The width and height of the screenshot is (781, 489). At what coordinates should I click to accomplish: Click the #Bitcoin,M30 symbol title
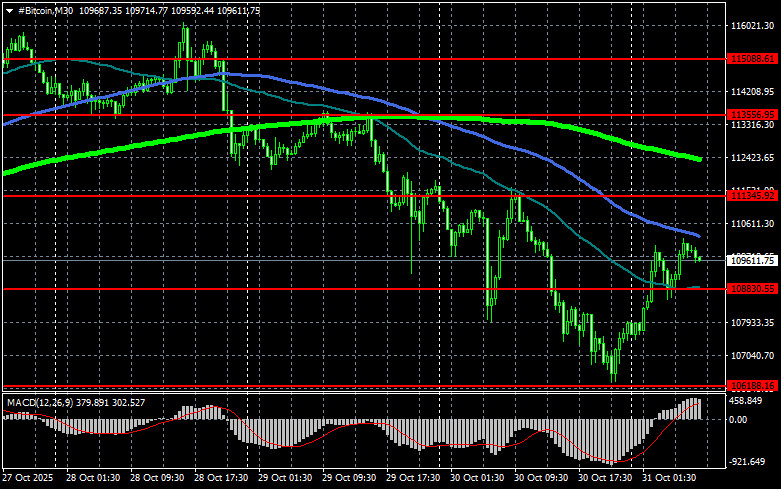[x=45, y=11]
